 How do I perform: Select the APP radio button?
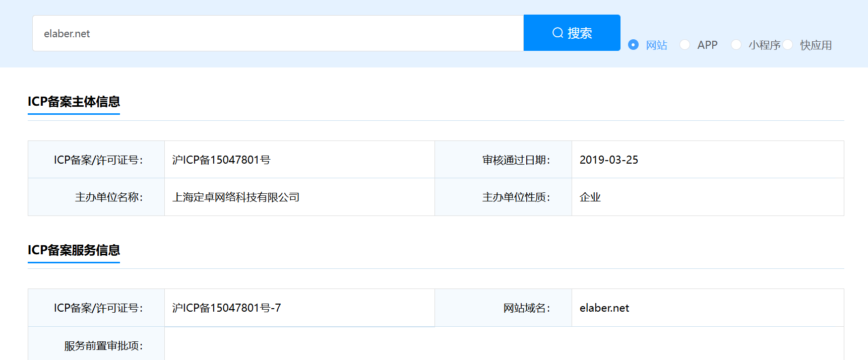tap(685, 45)
